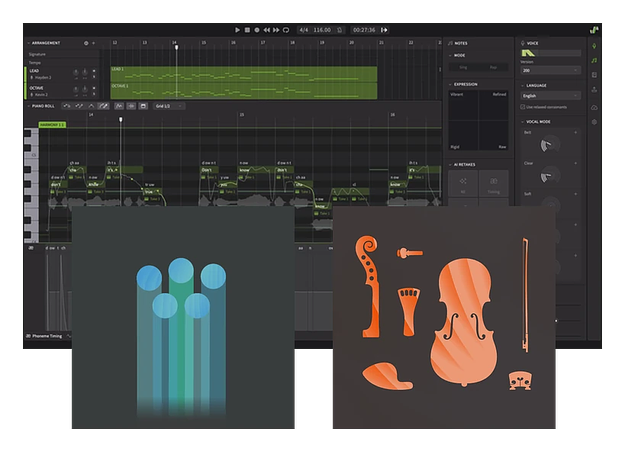The height and width of the screenshot is (452, 625).
Task: Open Hayden 2 voice for LEAD track
Action: 41,77
